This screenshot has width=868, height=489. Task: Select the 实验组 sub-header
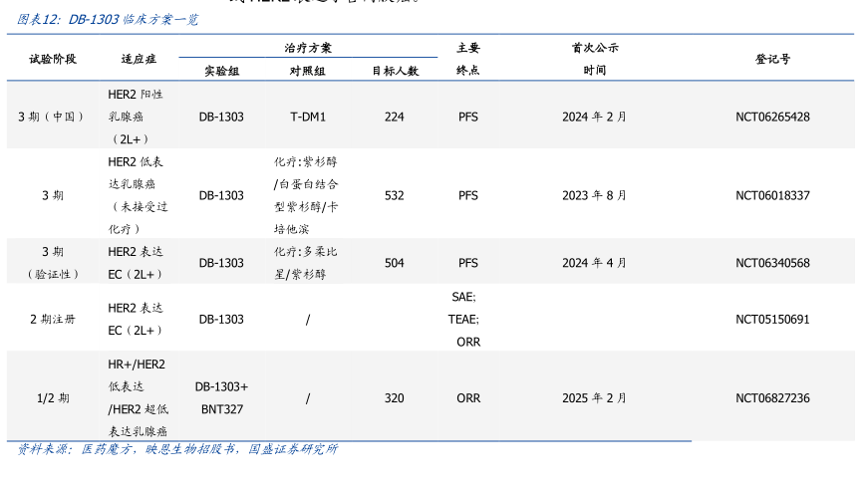221,71
